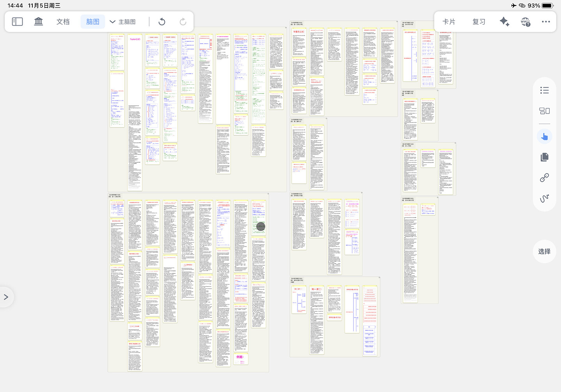The height and width of the screenshot is (392, 561).
Task: Open the 复习 review mode
Action: (479, 22)
